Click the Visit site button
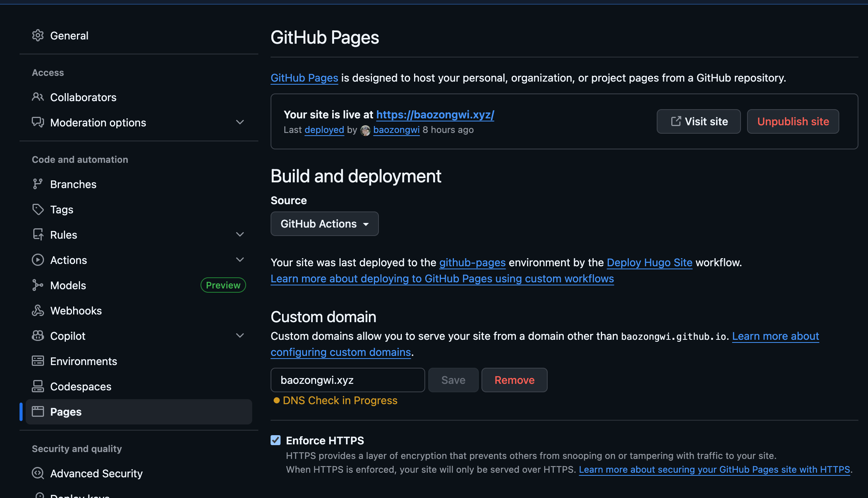 coord(699,121)
